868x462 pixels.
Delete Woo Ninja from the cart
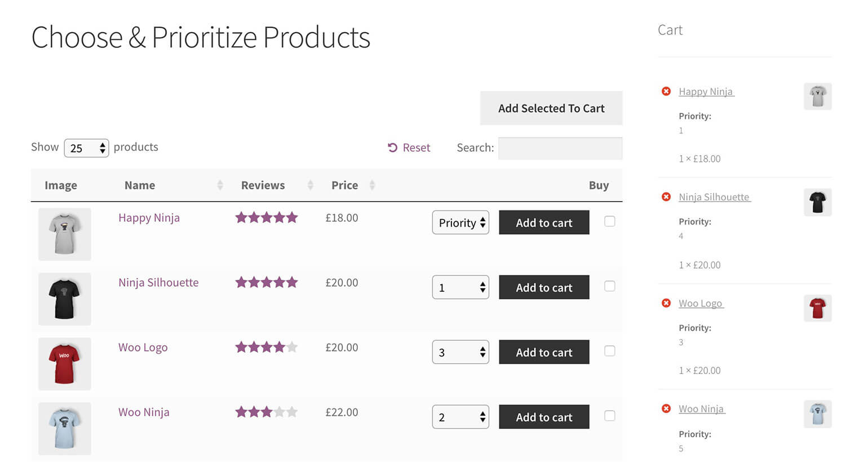click(666, 408)
